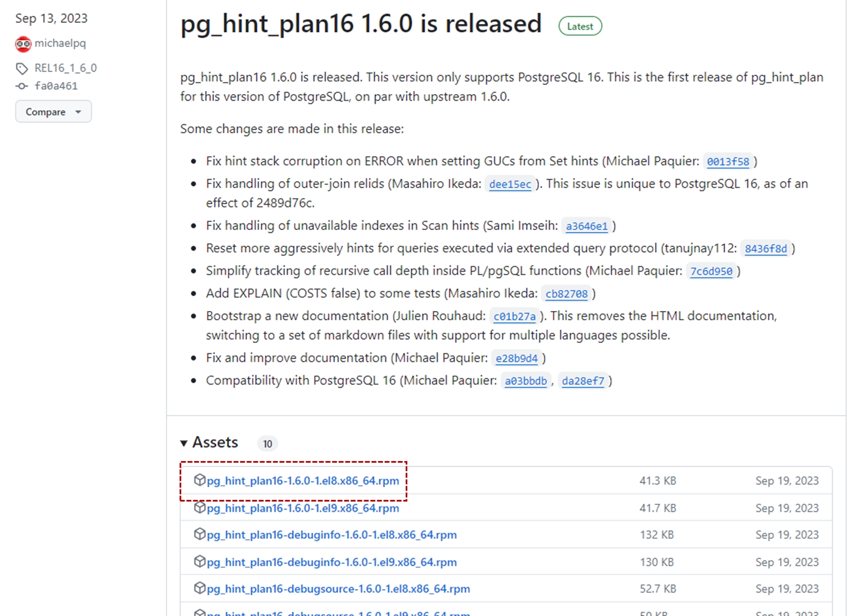Click package icon for pg_hint_plan16-1.6.0-1.el9 rpm
The width and height of the screenshot is (853, 616).
pyautogui.click(x=199, y=508)
